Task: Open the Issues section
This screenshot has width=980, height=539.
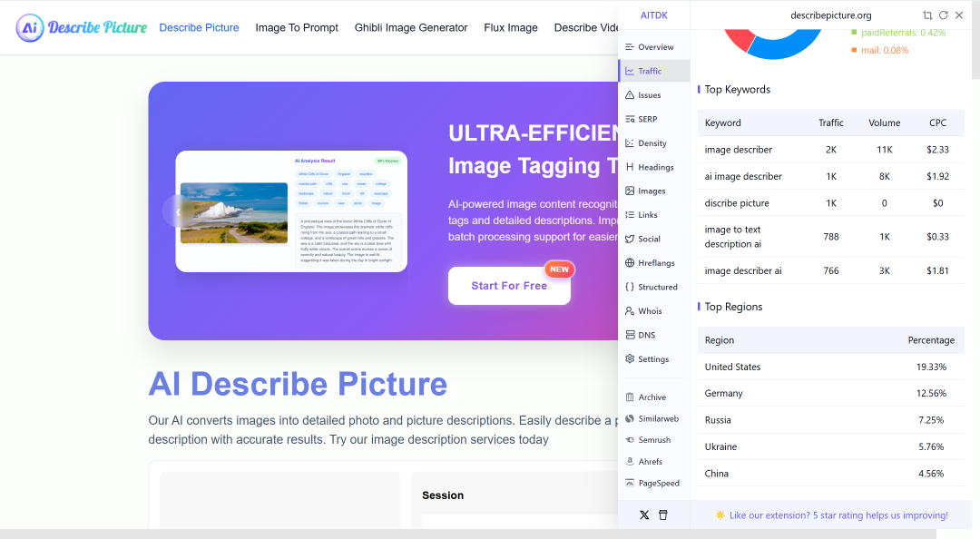Action: [653, 95]
